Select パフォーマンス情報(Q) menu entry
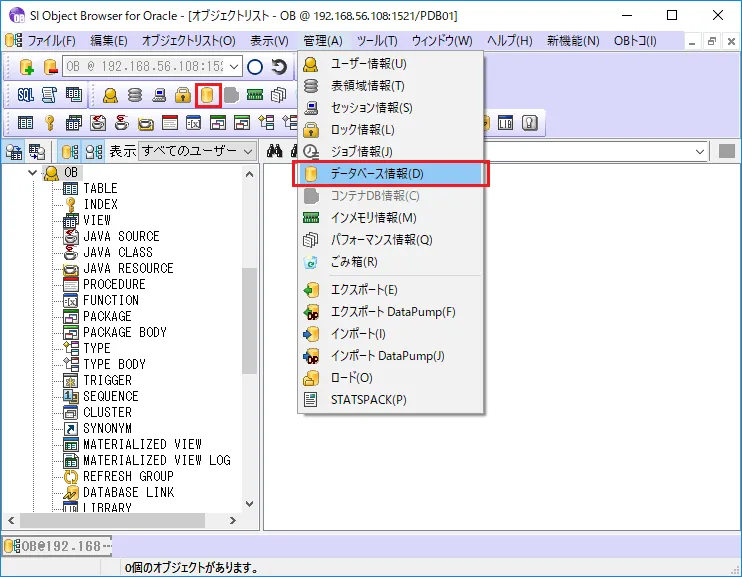The height and width of the screenshot is (577, 742). 391,240
